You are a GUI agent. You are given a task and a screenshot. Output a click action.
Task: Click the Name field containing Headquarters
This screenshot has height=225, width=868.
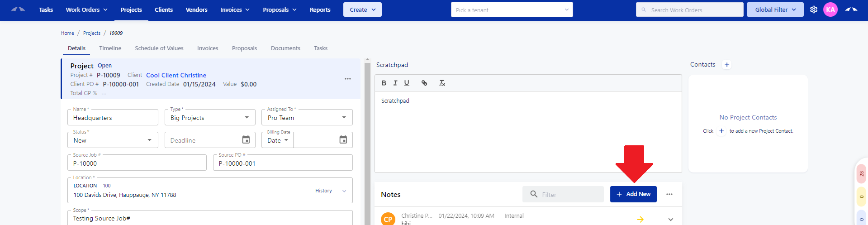pos(113,118)
